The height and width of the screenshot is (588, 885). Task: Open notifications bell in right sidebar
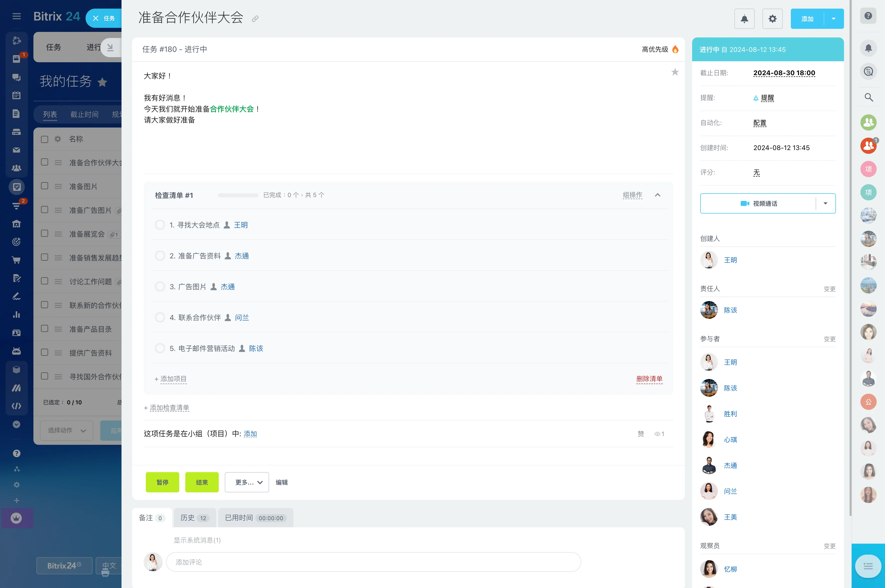point(868,48)
